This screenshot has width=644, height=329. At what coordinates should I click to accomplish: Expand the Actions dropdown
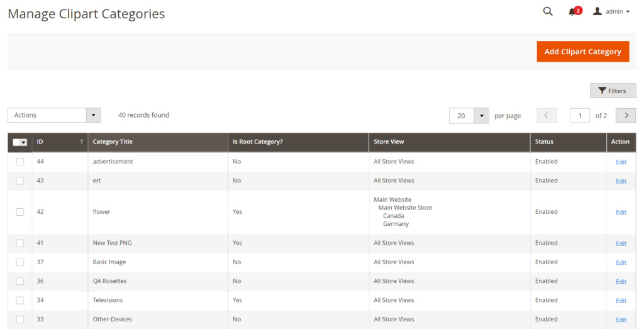click(x=93, y=115)
